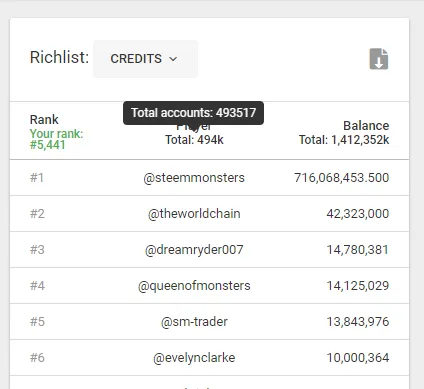Open @steemmonsters player profile
This screenshot has height=389, width=424.
[194, 178]
